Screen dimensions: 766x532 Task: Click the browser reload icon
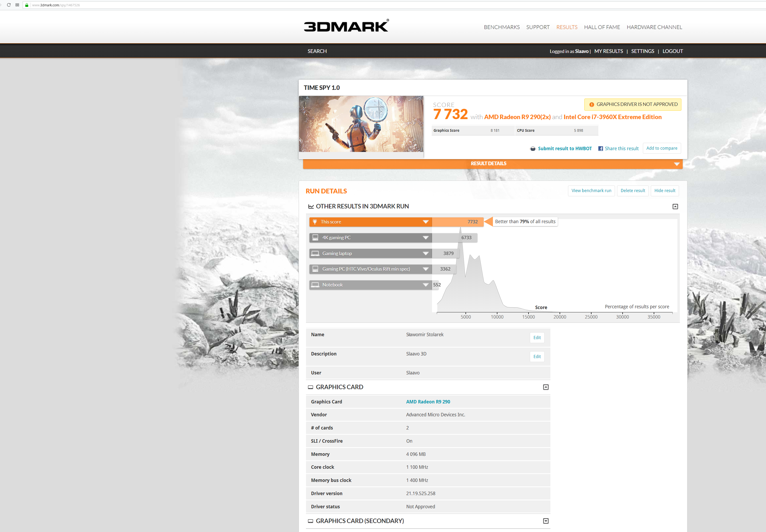pos(9,5)
